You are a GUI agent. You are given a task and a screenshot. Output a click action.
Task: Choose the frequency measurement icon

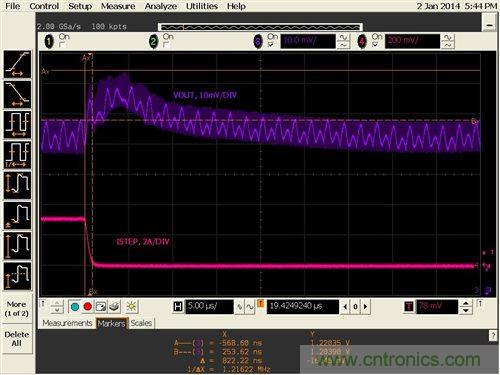(18, 155)
